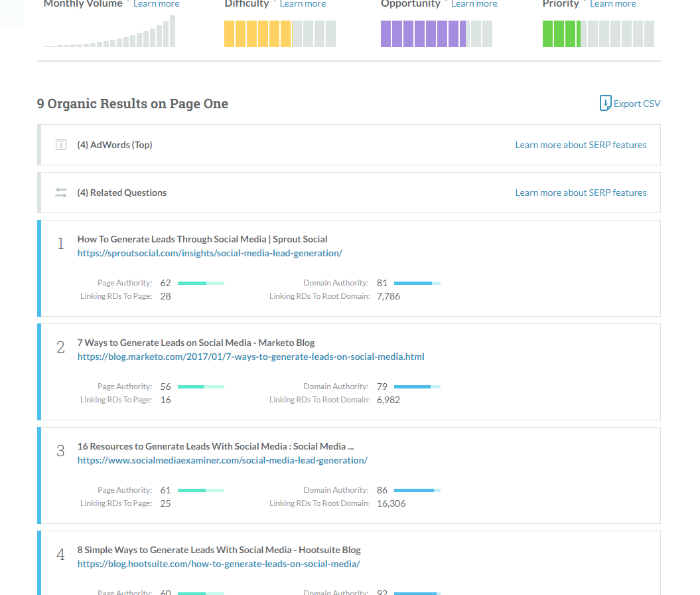Click Page Authority bar for Sprout Social result
This screenshot has width=700, height=595.
click(201, 283)
